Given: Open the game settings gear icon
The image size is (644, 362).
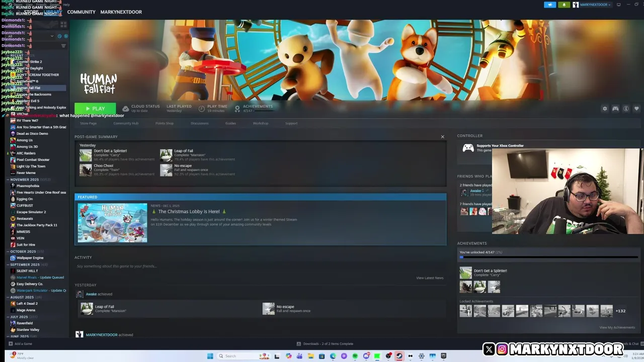Looking at the screenshot, I should click(605, 109).
